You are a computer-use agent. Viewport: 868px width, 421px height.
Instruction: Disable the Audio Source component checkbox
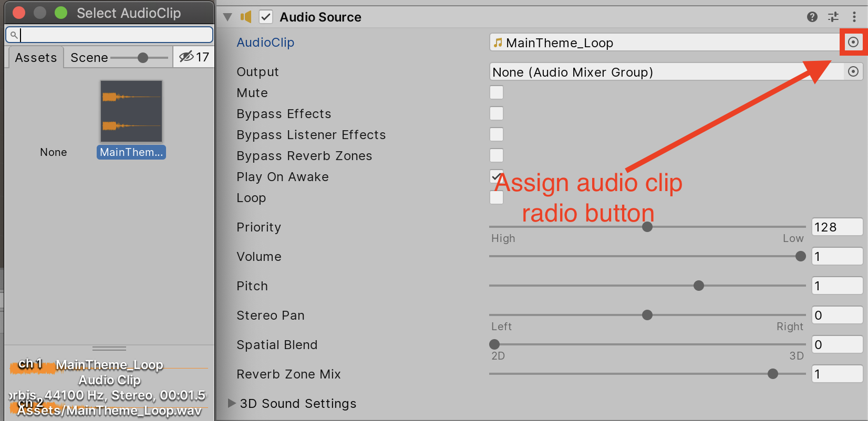coord(266,17)
